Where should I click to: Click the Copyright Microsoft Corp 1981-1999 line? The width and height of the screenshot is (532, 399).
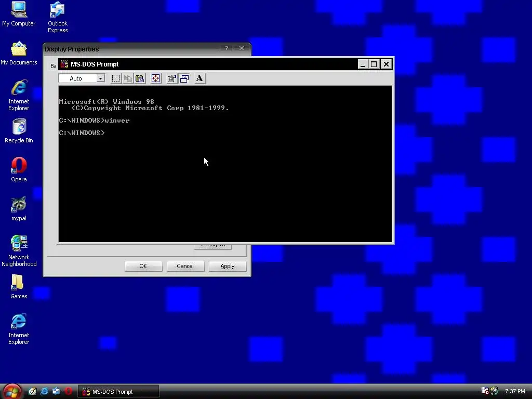150,108
